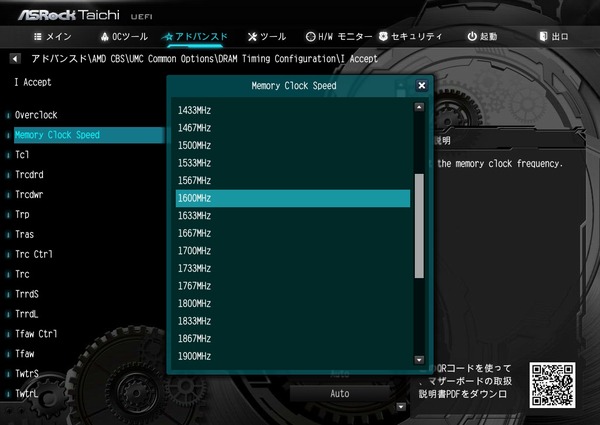The width and height of the screenshot is (600, 425).
Task: Switch to the 起動 boot tab
Action: [482, 37]
